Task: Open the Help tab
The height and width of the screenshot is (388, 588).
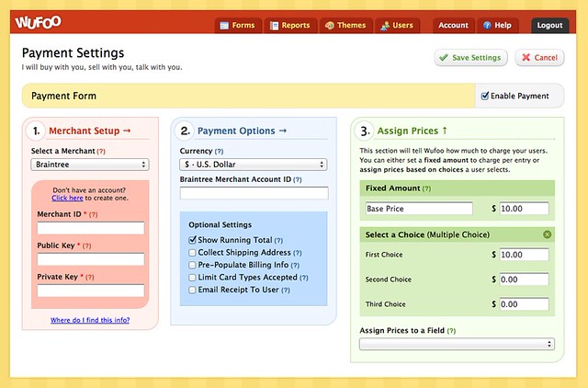Action: click(x=498, y=26)
